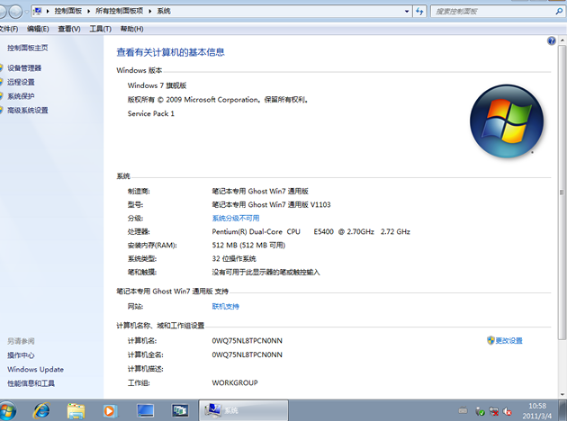The image size is (568, 421).
Task: Open the 文件(F) menu
Action: [x=8, y=29]
